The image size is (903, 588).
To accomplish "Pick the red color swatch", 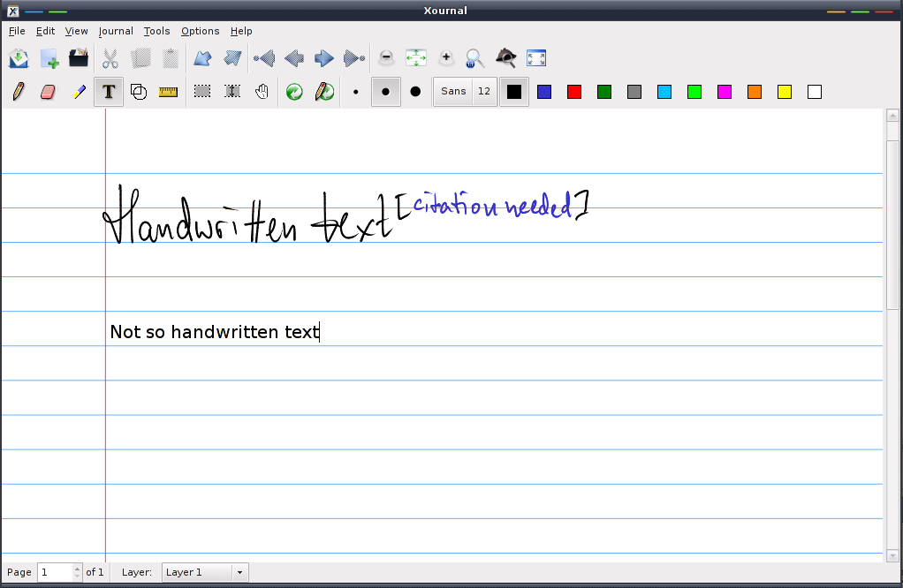I will pos(574,91).
